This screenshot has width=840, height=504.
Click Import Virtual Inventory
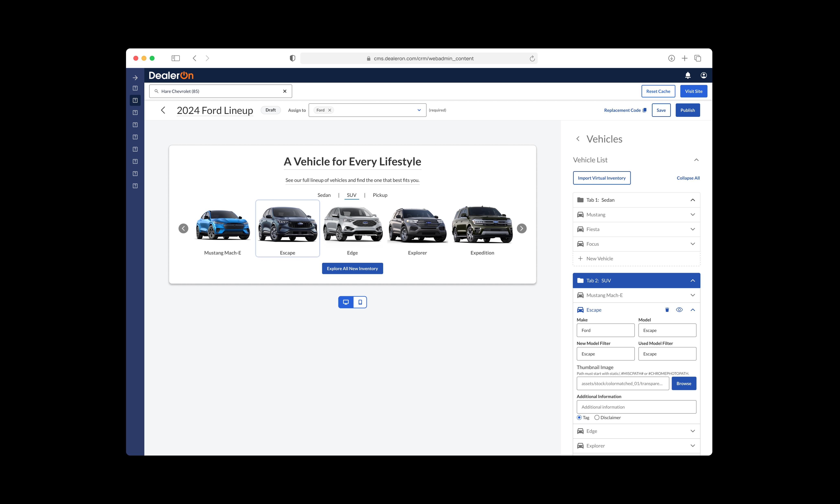pos(602,178)
